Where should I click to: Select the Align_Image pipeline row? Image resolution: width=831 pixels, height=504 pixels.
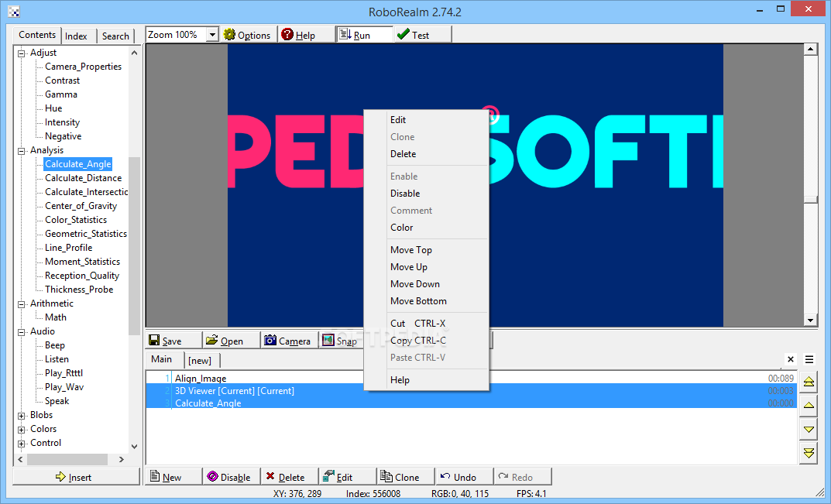coord(471,378)
